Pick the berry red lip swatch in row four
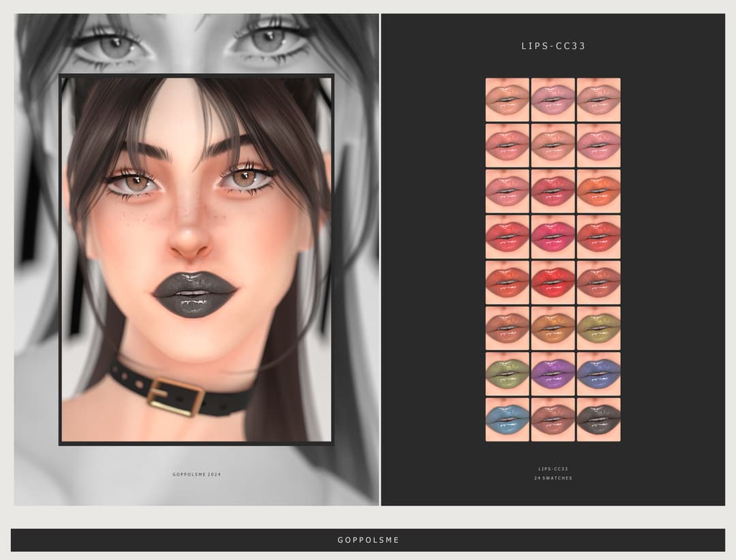Image resolution: width=736 pixels, height=560 pixels. click(x=507, y=238)
